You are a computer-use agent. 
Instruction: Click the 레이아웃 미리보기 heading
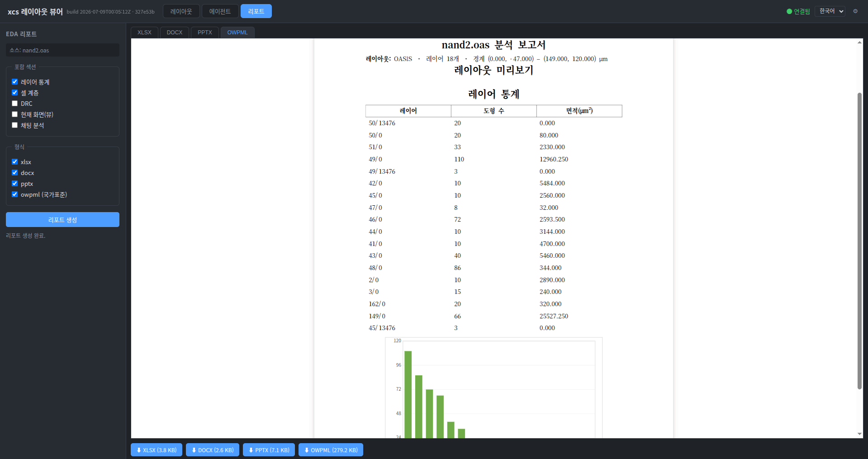493,70
